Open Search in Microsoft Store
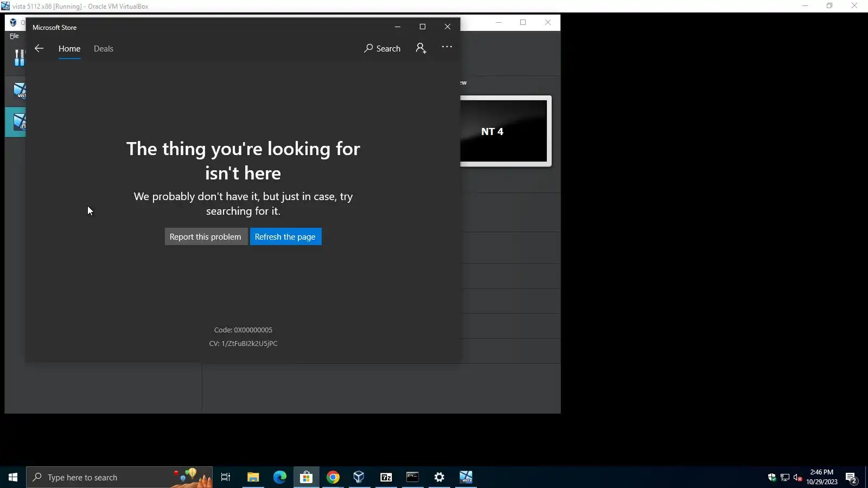Image resolution: width=868 pixels, height=488 pixels. click(382, 48)
